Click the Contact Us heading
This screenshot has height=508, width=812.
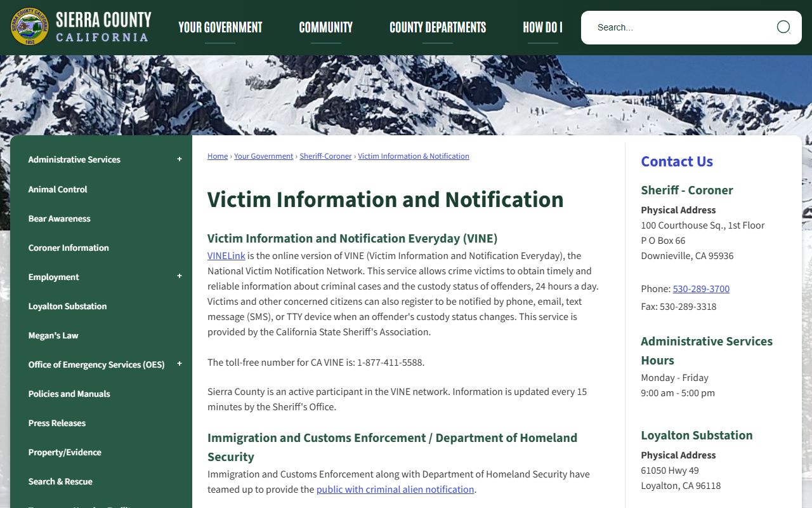coord(677,161)
